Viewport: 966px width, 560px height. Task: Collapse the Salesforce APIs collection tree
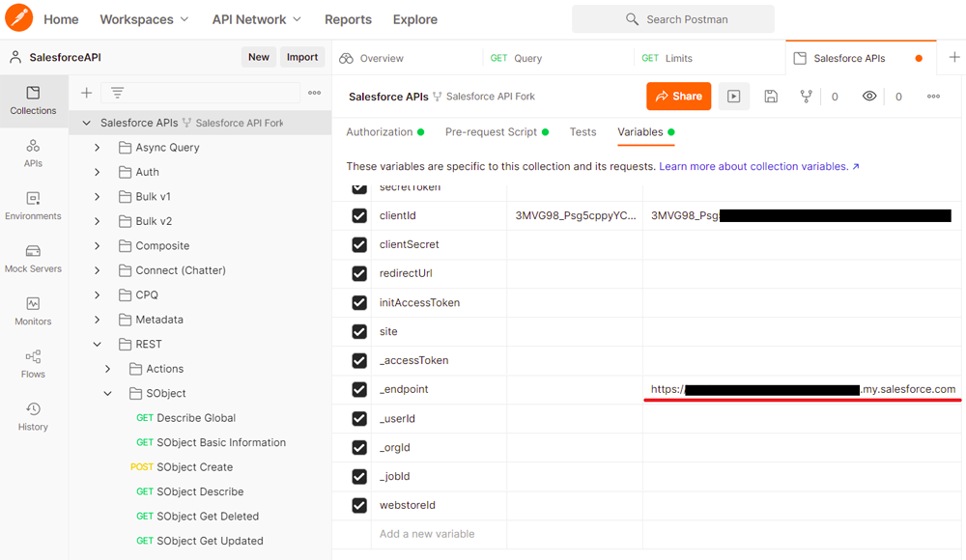tap(86, 123)
